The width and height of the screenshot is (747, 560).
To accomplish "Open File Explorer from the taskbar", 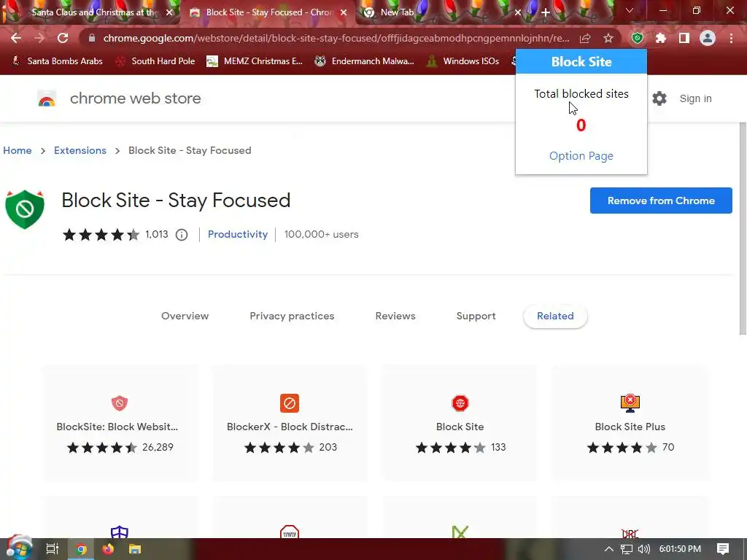I will (x=135, y=549).
